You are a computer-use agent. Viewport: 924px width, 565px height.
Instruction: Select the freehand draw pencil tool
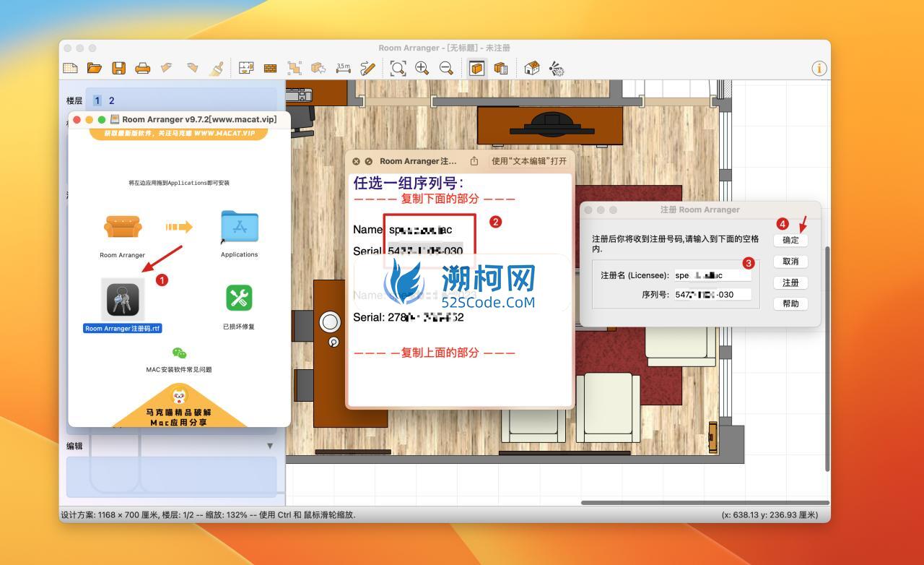(367, 68)
